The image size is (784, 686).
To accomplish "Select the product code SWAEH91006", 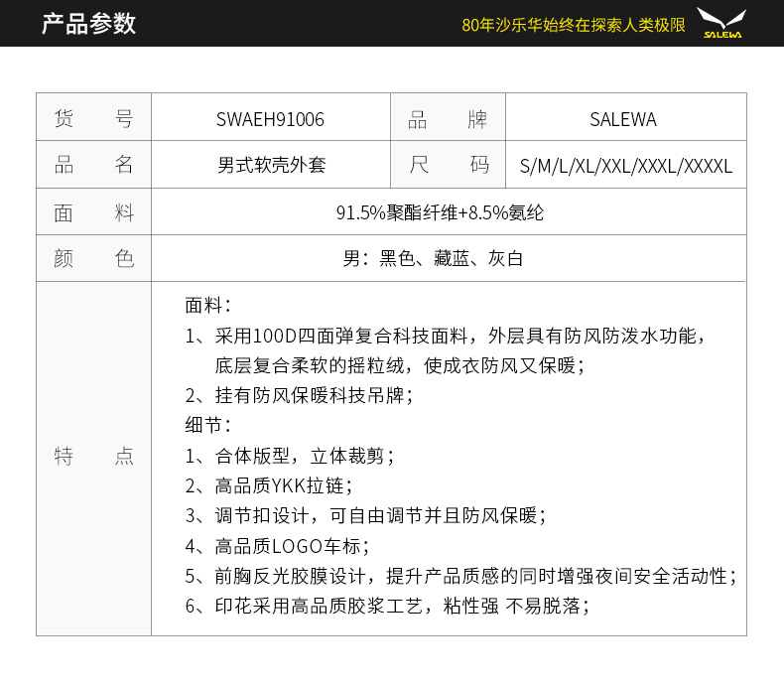I will point(270,119).
